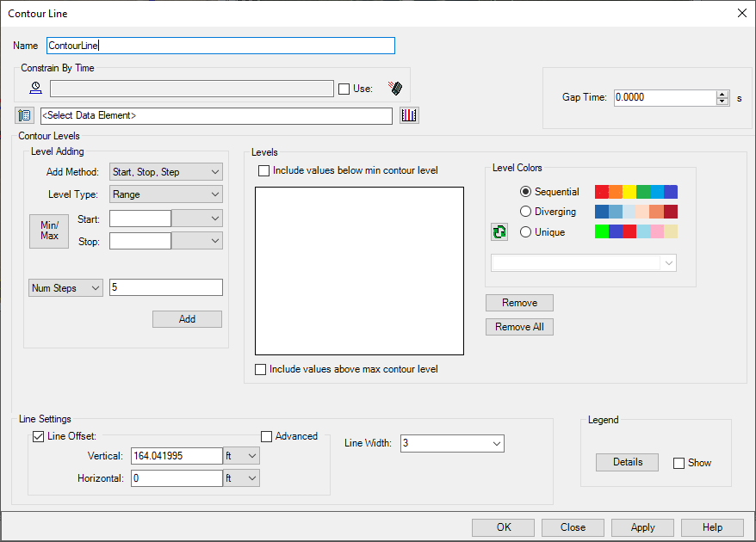Image resolution: width=756 pixels, height=542 pixels.
Task: Open the Add Method dropdown
Action: (x=166, y=172)
